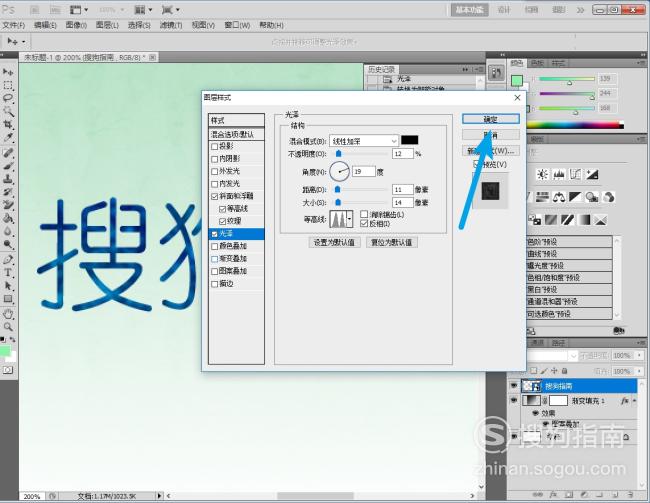
Task: Enable the 投影 drop shadow checkbox
Action: pyautogui.click(x=215, y=146)
